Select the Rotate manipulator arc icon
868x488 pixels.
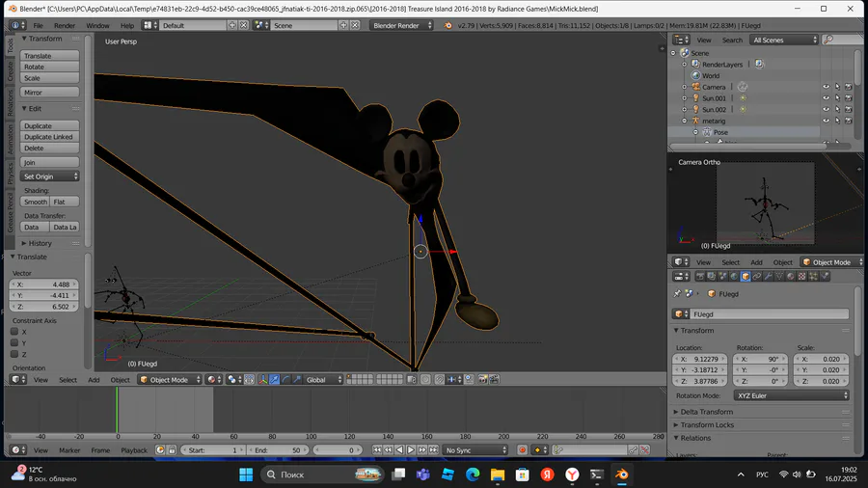click(285, 380)
